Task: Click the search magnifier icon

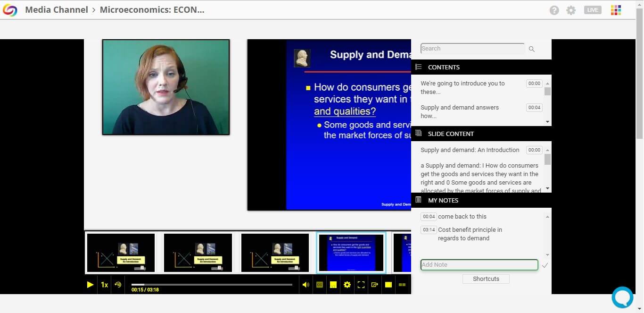Action: 532,49
